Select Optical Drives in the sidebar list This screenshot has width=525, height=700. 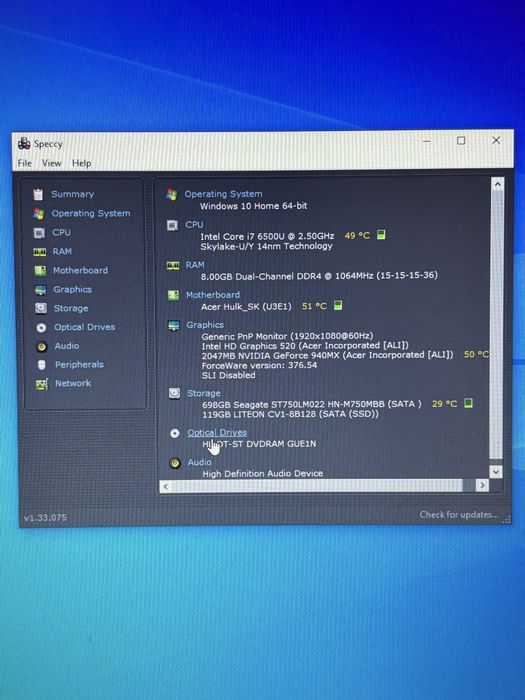point(85,327)
